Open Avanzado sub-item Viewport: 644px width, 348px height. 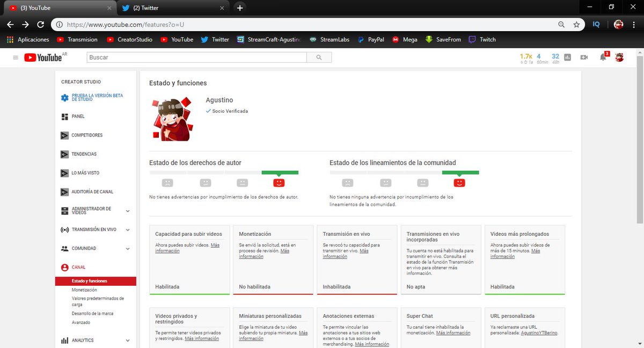pos(81,323)
